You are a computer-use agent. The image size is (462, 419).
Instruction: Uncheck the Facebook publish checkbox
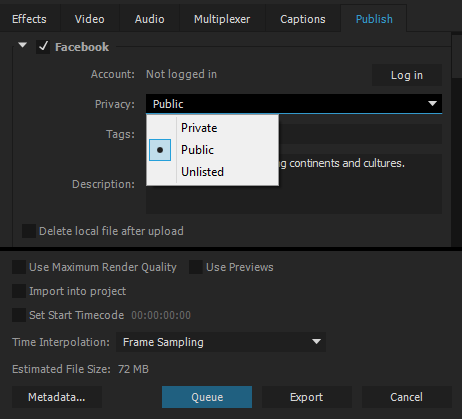43,47
